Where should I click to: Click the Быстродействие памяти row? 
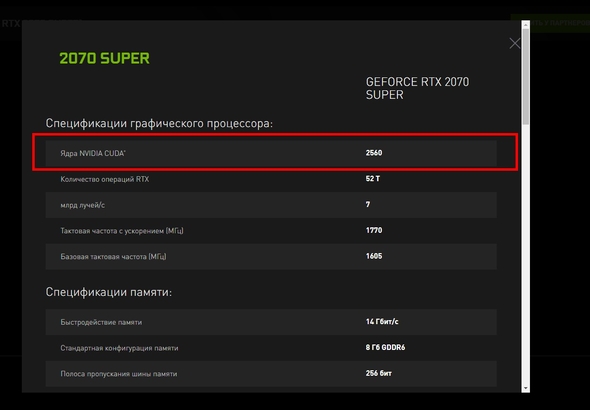coord(271,322)
